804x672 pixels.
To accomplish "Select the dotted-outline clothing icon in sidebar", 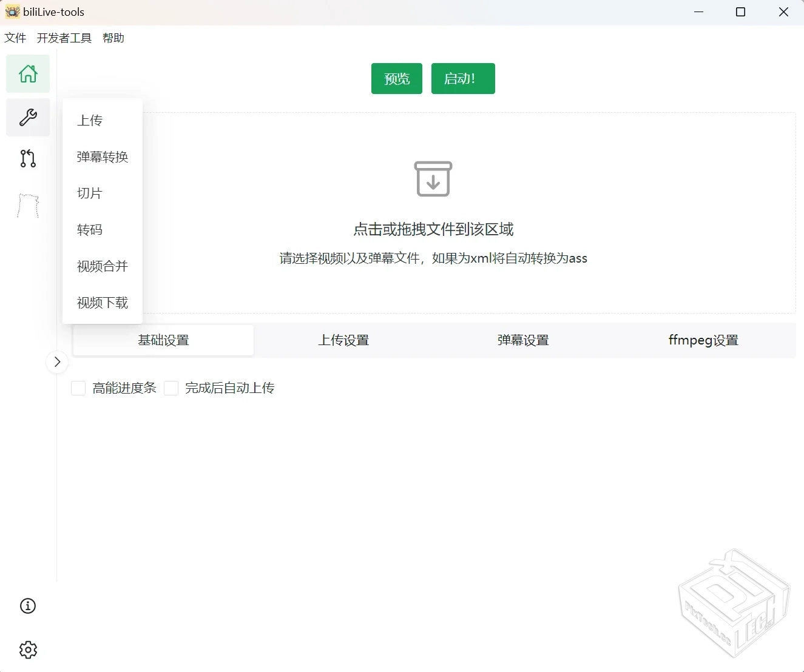I will coord(27,206).
